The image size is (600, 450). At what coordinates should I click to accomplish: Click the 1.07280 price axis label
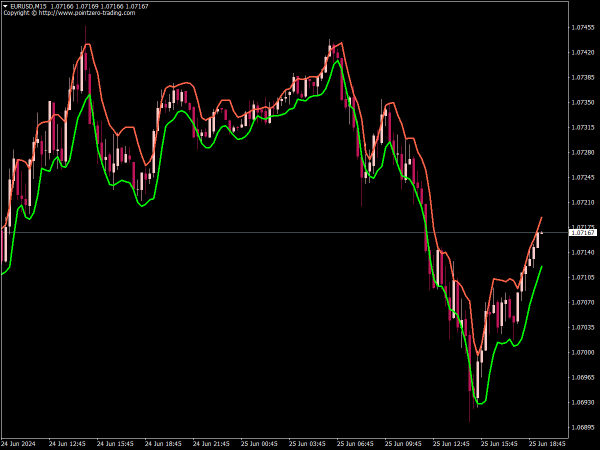583,152
